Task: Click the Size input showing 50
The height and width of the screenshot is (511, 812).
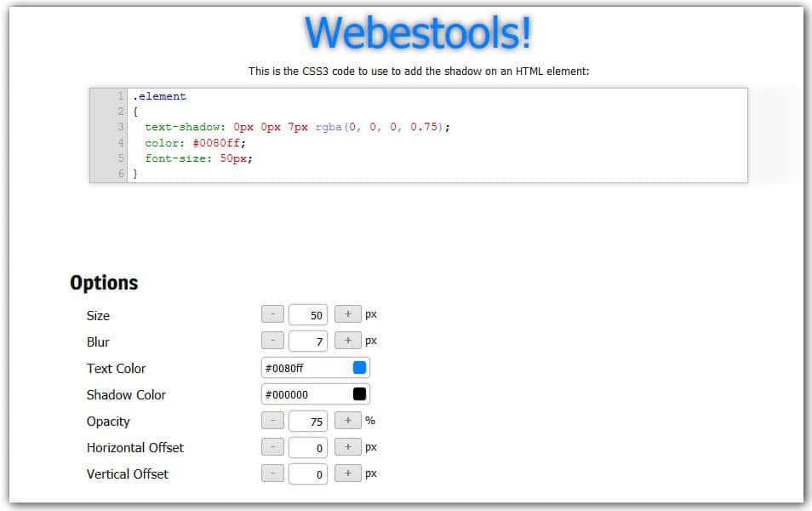Action: pyautogui.click(x=308, y=314)
